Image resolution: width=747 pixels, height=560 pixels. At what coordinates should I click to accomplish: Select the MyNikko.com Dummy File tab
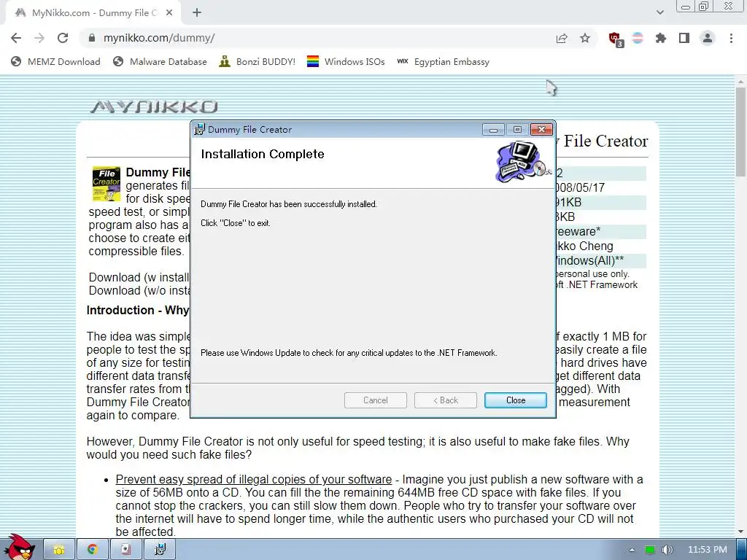[x=93, y=13]
